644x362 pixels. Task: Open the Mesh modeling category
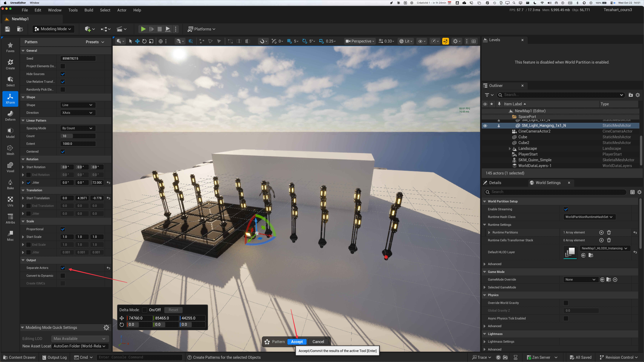tap(10, 150)
